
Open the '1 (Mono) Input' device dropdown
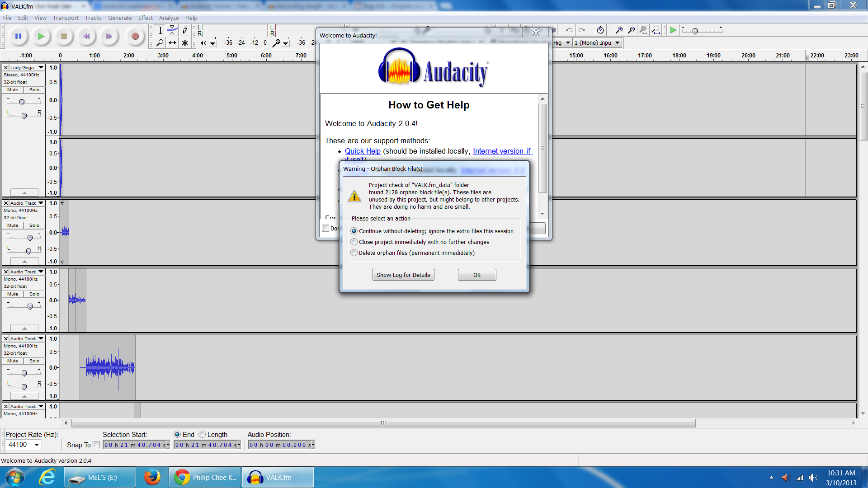click(618, 42)
